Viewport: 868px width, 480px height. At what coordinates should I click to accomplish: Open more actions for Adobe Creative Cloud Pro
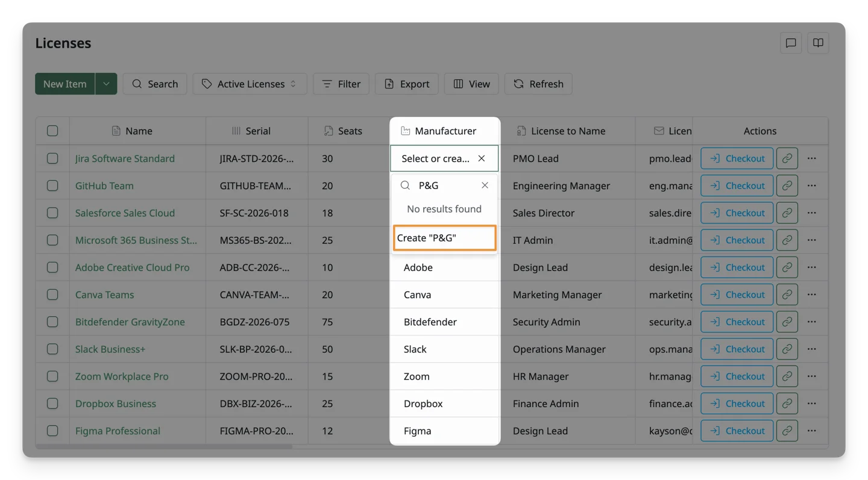point(812,267)
